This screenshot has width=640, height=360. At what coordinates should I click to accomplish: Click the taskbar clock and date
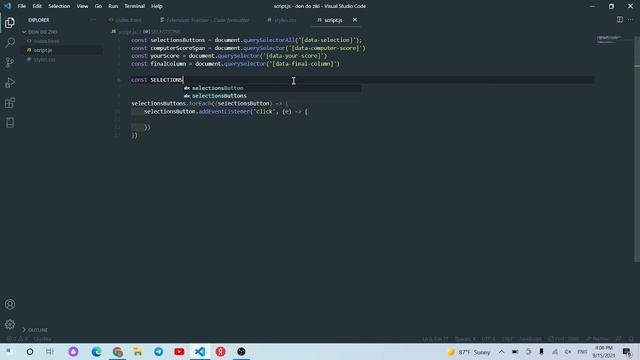click(604, 352)
